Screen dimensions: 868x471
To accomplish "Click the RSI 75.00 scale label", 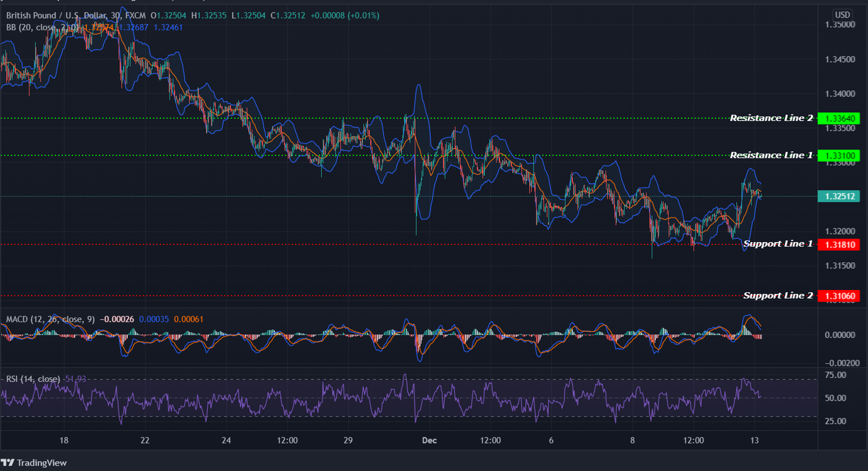I will pos(836,375).
